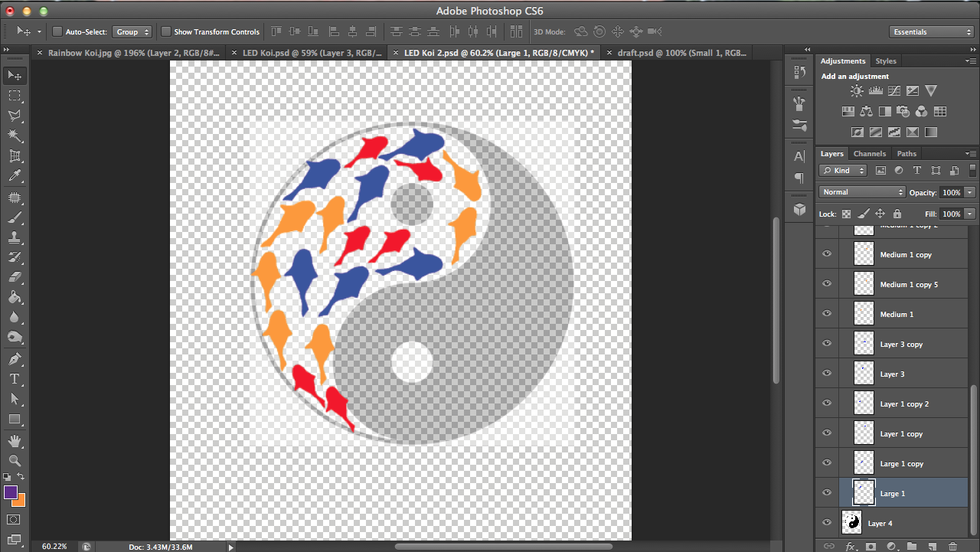Image resolution: width=980 pixels, height=552 pixels.
Task: Hide the Medium 1 layer
Action: coord(827,313)
